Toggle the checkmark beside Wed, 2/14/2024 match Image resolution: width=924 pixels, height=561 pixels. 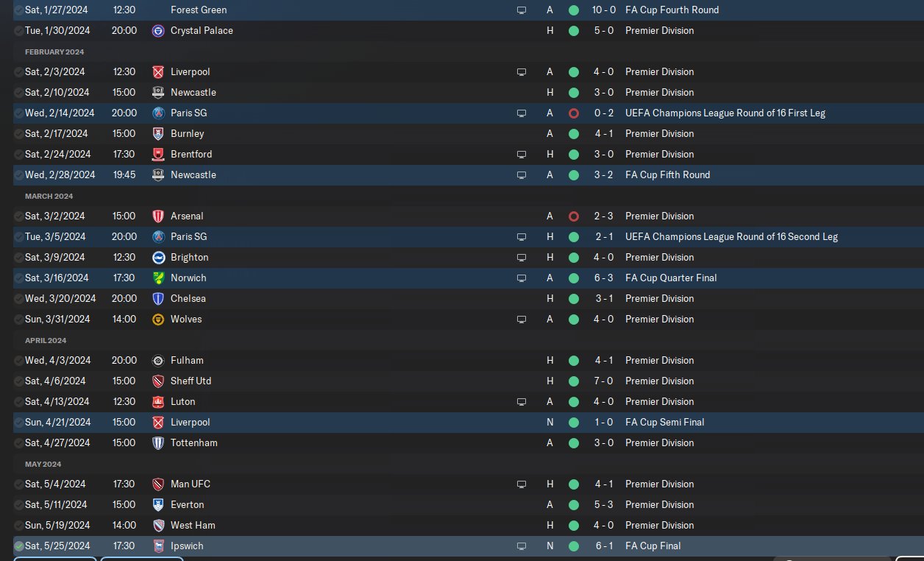(19, 113)
